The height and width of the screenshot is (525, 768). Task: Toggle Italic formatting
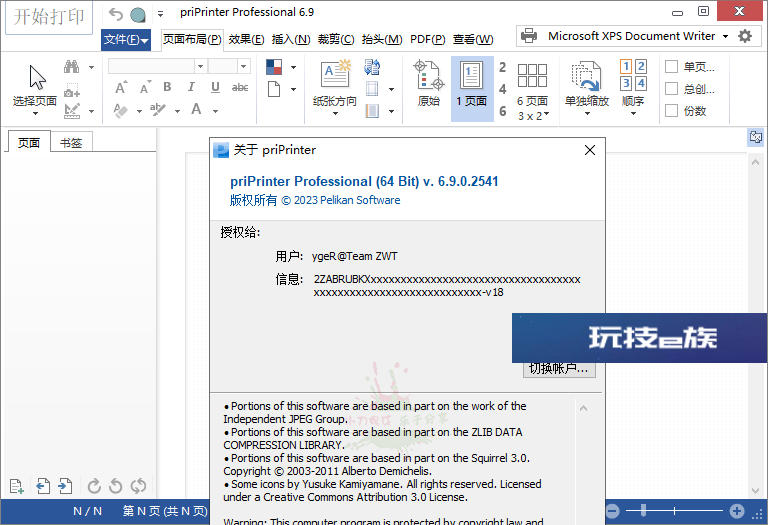(191, 87)
